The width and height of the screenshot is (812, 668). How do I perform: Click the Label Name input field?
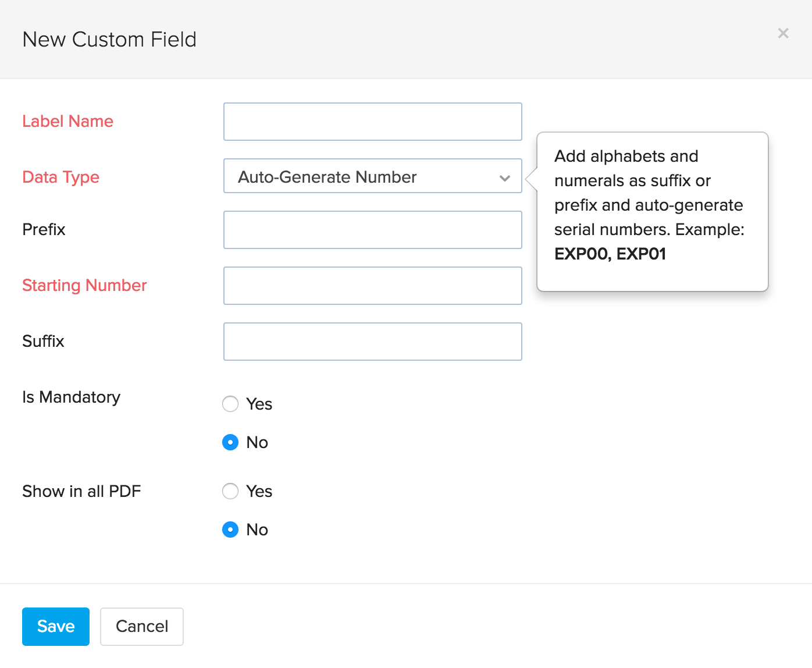(x=372, y=122)
